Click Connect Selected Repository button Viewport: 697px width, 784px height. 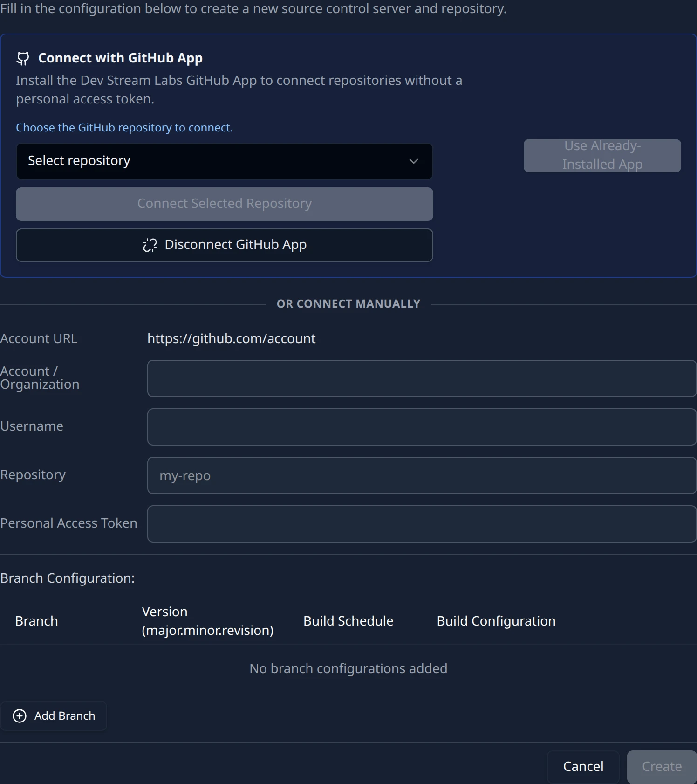click(x=224, y=204)
